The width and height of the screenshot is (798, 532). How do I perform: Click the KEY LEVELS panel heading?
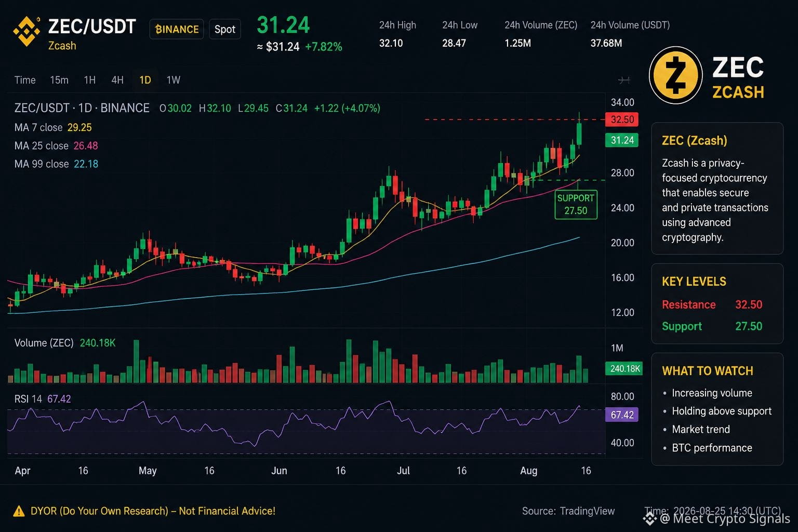[x=694, y=282]
